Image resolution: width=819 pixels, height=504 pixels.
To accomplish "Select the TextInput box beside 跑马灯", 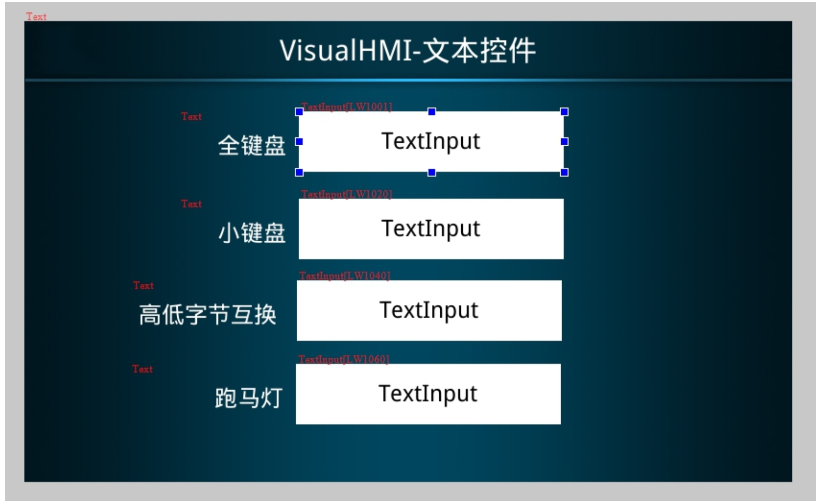I will click(x=428, y=394).
